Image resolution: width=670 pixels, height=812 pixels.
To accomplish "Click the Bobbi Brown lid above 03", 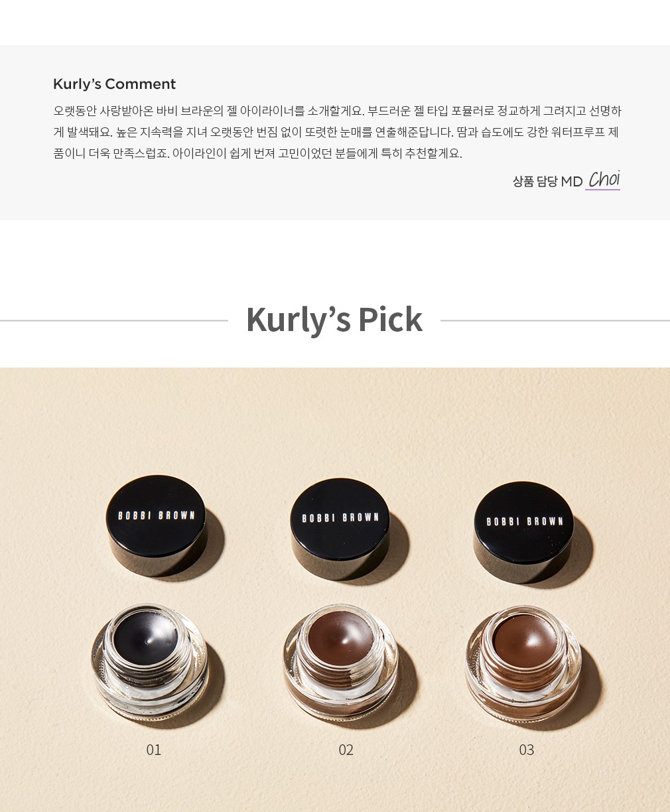I will [524, 523].
